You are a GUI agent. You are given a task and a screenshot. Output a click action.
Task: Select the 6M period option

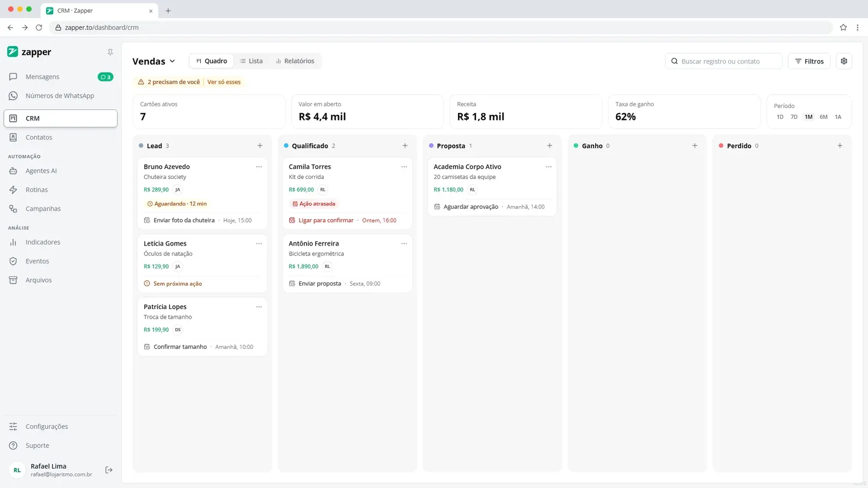pos(824,117)
